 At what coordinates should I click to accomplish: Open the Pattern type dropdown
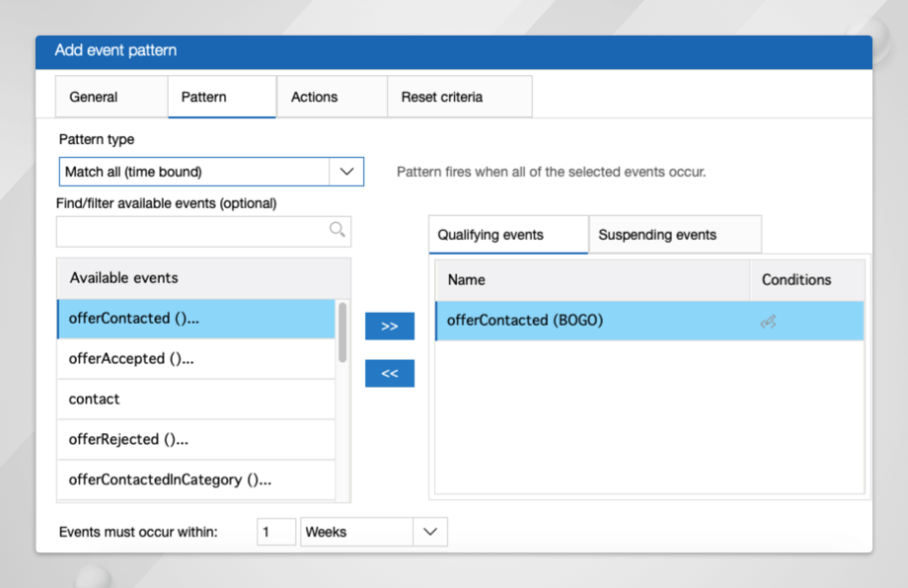point(210,172)
